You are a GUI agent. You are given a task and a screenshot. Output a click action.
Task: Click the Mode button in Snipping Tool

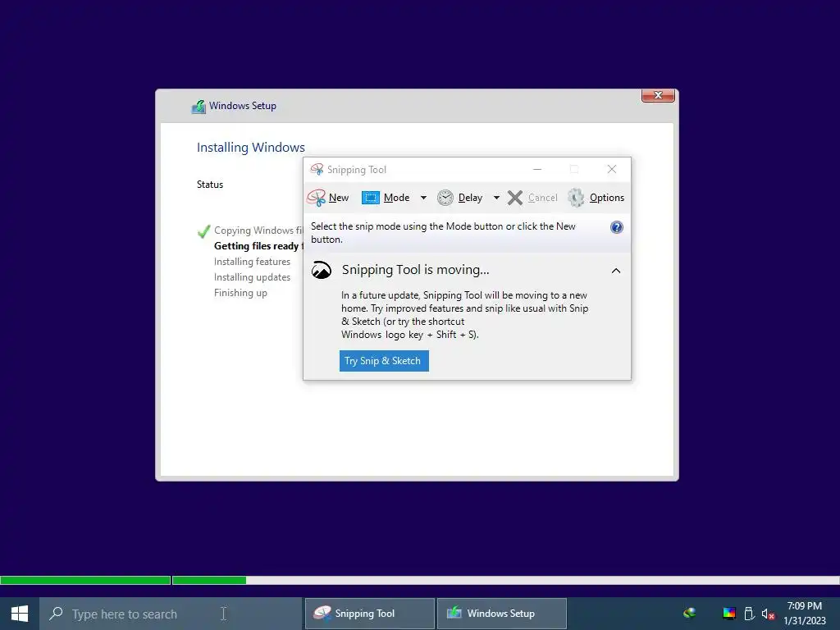coord(386,198)
